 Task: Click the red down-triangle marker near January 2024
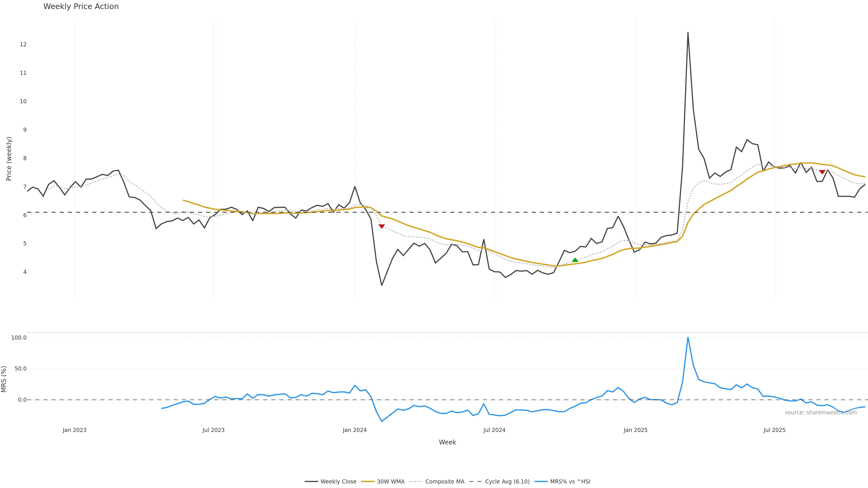(381, 226)
